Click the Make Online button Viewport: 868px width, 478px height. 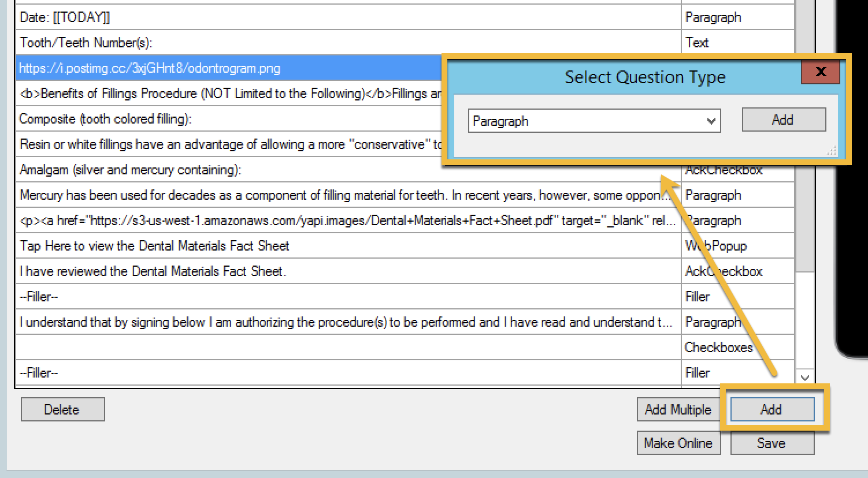678,443
